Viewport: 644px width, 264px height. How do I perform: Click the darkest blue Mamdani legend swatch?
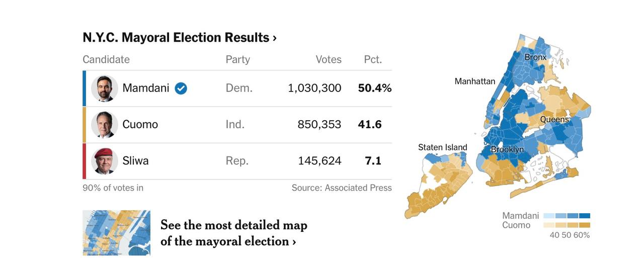[585, 216]
